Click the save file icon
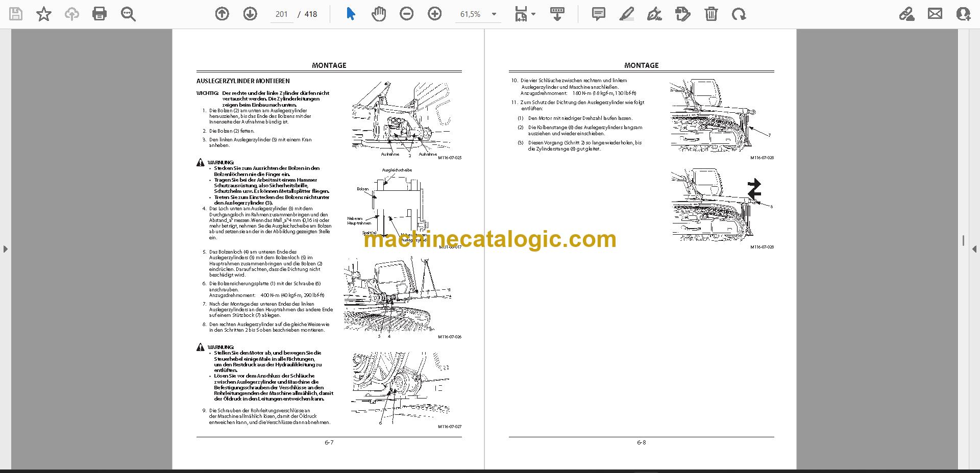The image size is (980, 473). pos(16,14)
